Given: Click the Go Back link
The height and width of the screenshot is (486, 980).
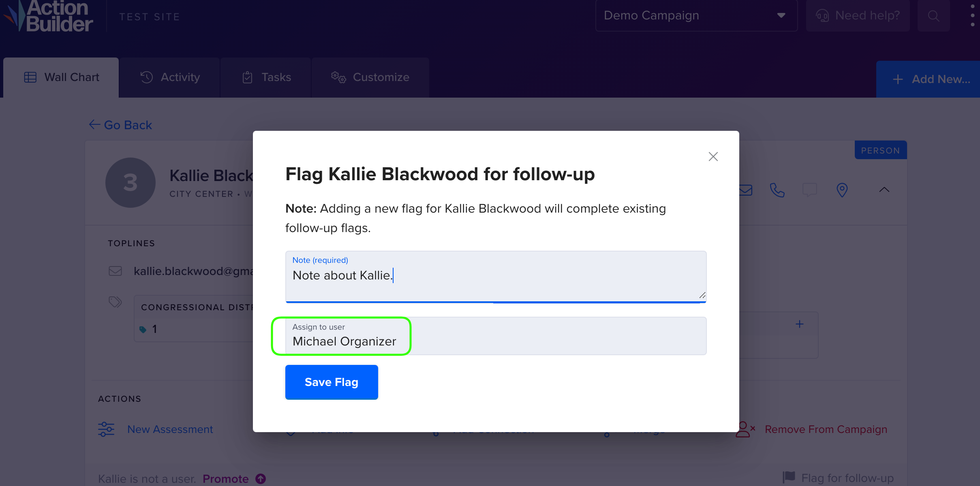Looking at the screenshot, I should (x=121, y=125).
